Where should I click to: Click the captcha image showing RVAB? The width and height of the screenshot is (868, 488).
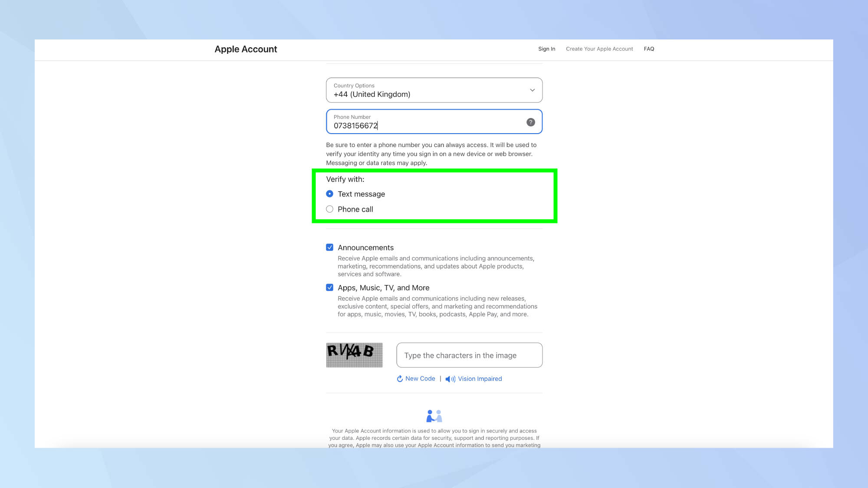(354, 355)
